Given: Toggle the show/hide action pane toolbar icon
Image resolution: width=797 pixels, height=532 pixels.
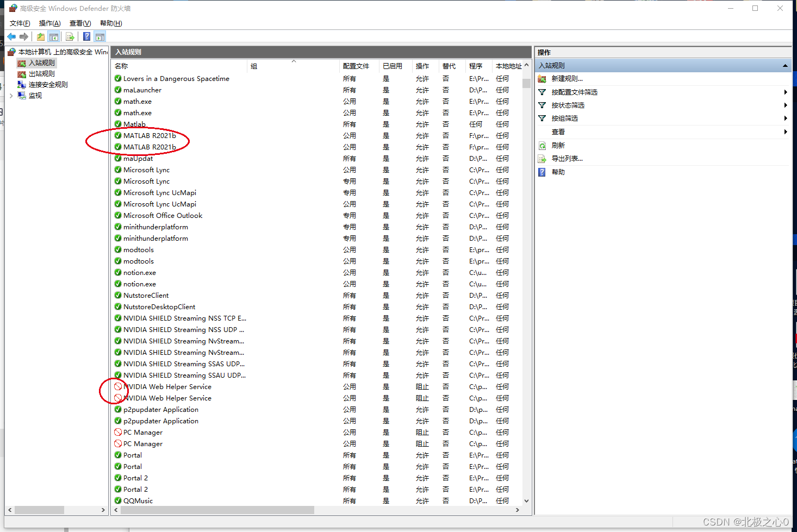Looking at the screenshot, I should click(x=99, y=37).
